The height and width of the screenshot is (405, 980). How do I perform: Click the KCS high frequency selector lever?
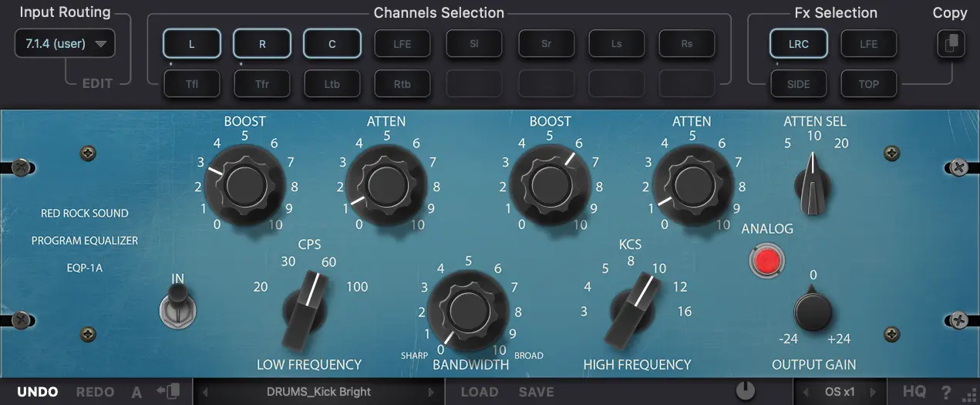tap(634, 310)
